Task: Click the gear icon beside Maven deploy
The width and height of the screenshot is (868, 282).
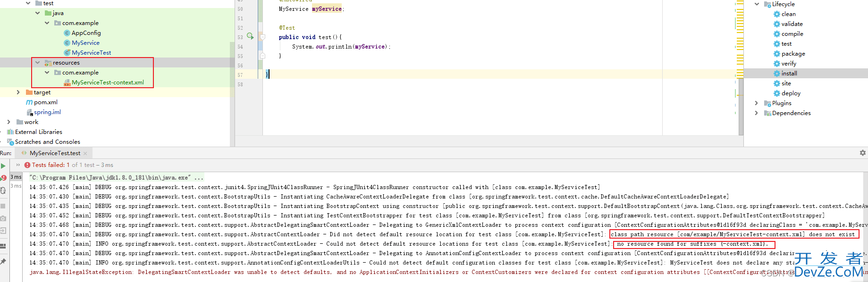Action: click(776, 93)
